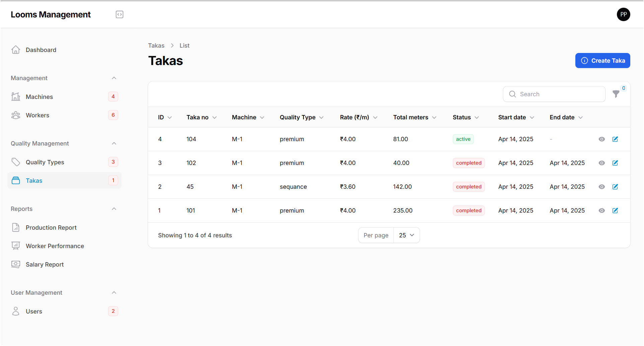Select the Salary Report icon
This screenshot has height=346, width=644.
[x=16, y=264]
